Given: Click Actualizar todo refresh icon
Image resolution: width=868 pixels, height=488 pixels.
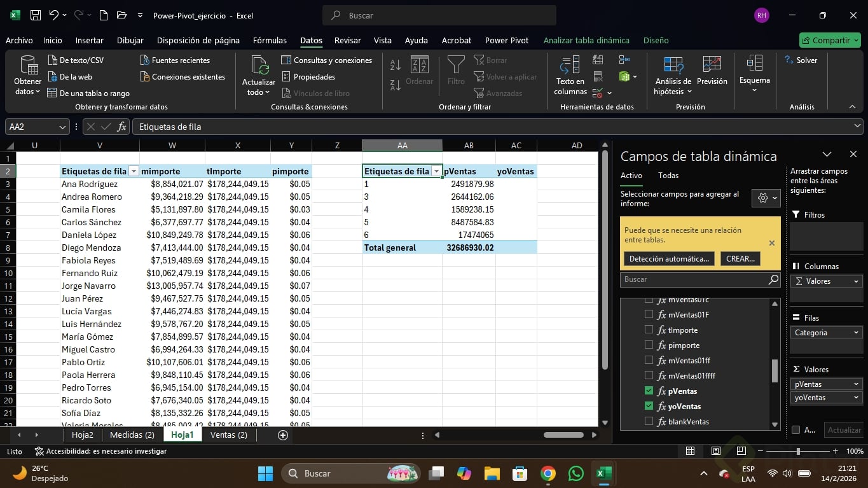Looking at the screenshot, I should [x=259, y=66].
